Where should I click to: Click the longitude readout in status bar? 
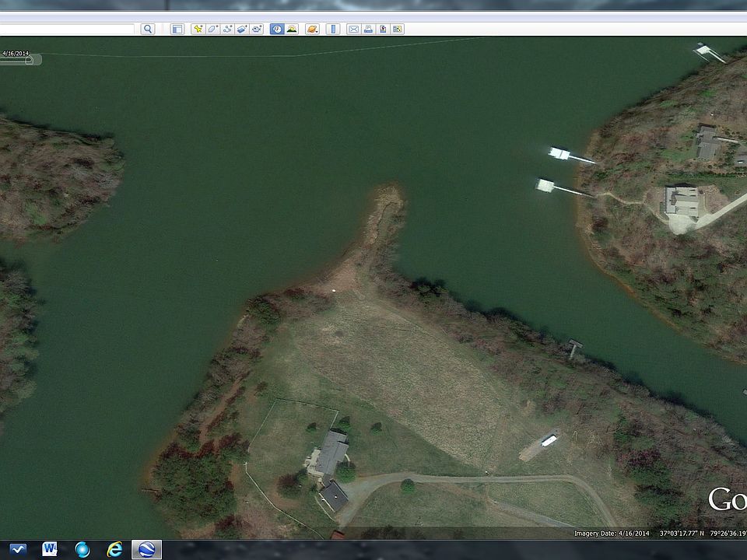pos(728,534)
